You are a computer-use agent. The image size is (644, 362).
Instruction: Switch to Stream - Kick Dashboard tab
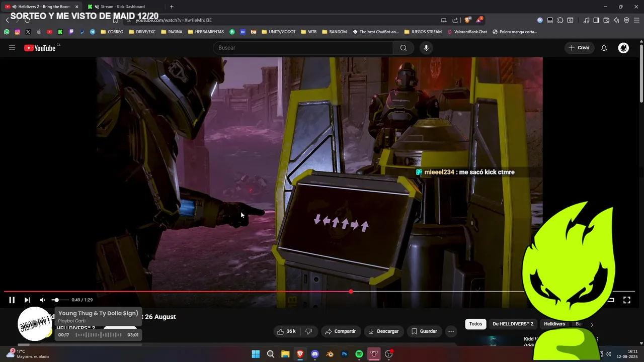[123, 7]
